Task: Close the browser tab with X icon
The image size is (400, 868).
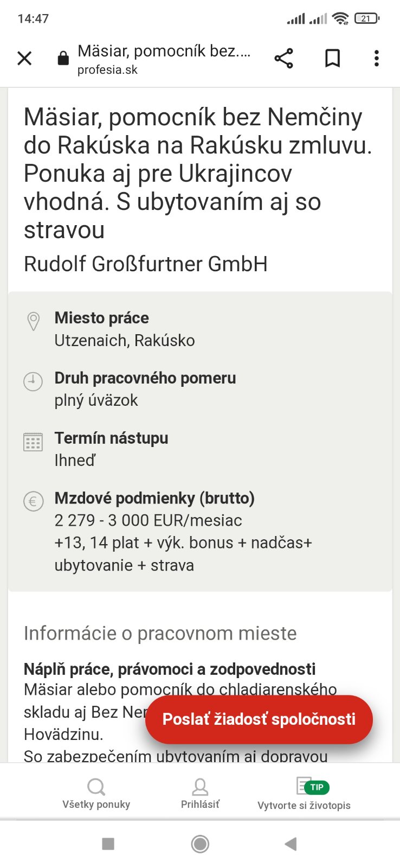Action: tap(24, 58)
